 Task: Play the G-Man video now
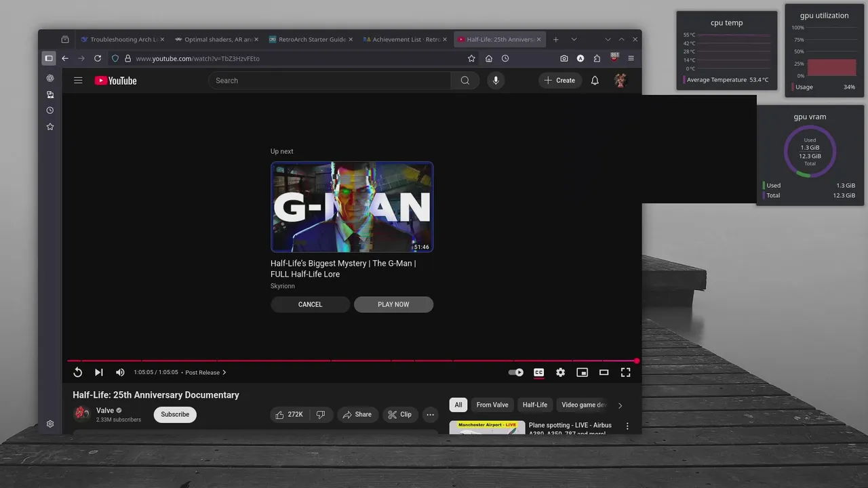393,304
